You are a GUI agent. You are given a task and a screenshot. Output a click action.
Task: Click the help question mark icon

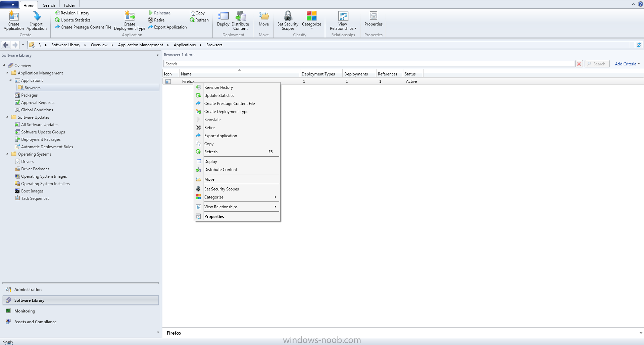pos(640,4)
